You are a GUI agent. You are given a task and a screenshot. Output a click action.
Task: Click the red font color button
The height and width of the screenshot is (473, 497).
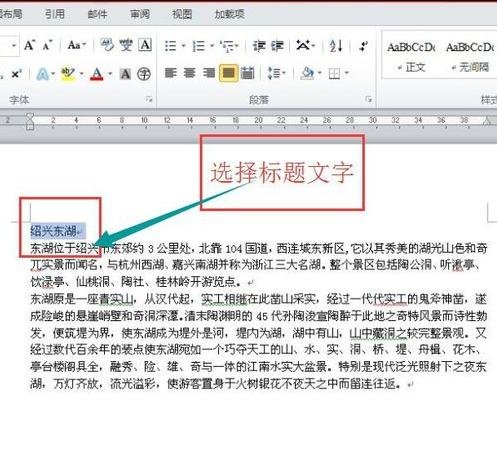(x=97, y=74)
